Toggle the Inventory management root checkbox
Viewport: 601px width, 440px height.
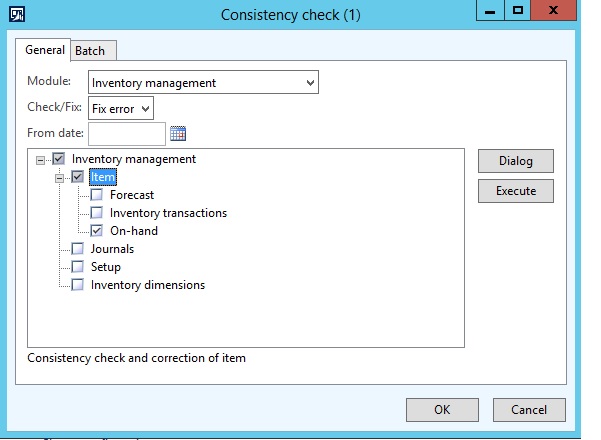tap(59, 159)
